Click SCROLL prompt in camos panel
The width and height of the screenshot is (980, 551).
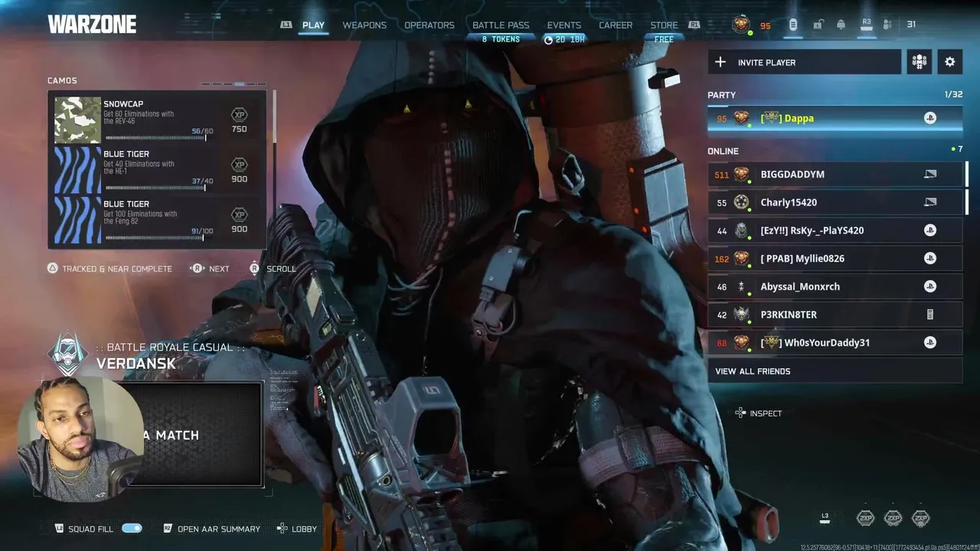tap(273, 269)
